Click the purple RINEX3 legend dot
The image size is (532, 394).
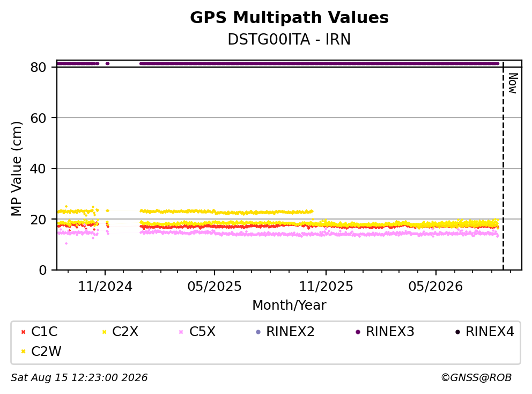pyautogui.click(x=358, y=332)
